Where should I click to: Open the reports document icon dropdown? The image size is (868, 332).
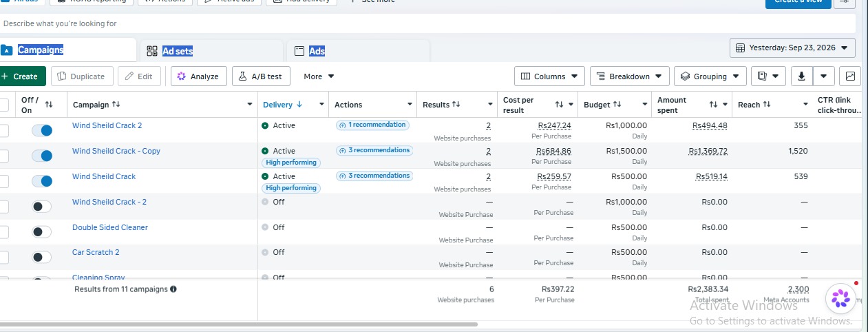(768, 76)
